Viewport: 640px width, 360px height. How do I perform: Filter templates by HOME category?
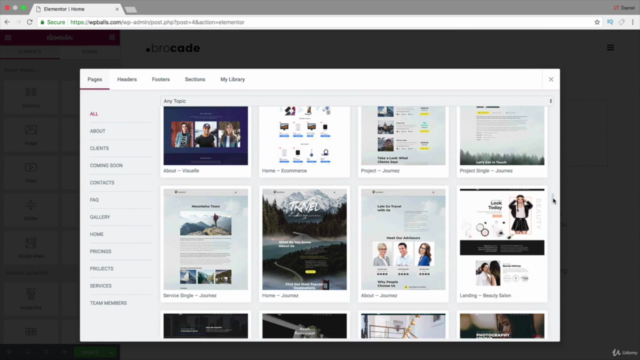click(x=97, y=234)
